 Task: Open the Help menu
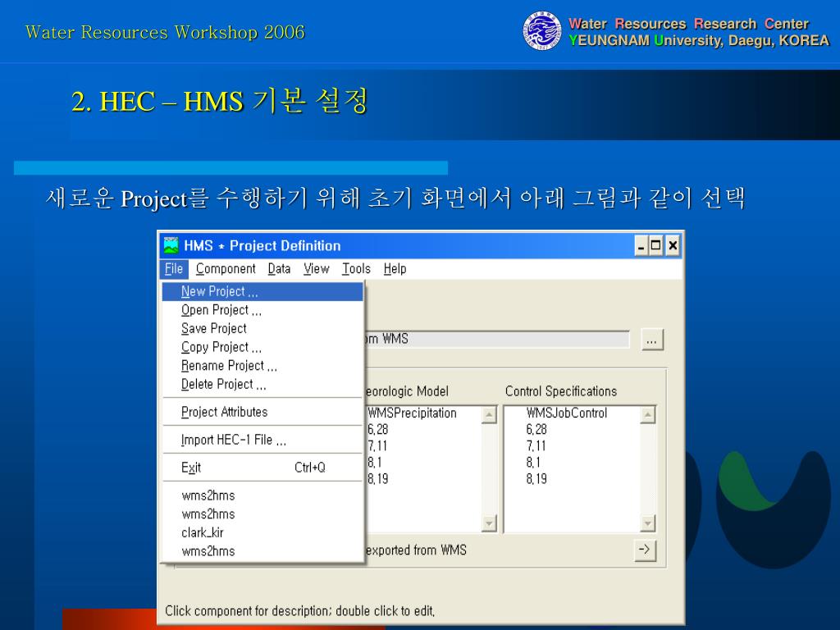click(395, 269)
